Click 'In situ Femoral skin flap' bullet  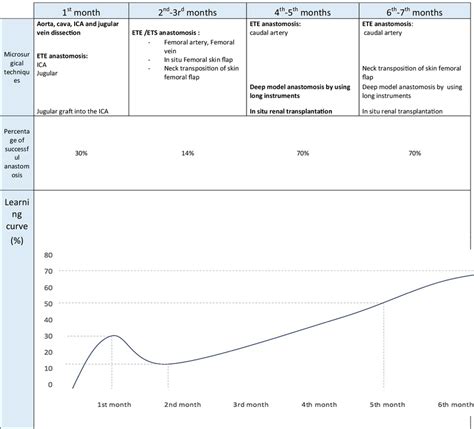[x=198, y=60]
